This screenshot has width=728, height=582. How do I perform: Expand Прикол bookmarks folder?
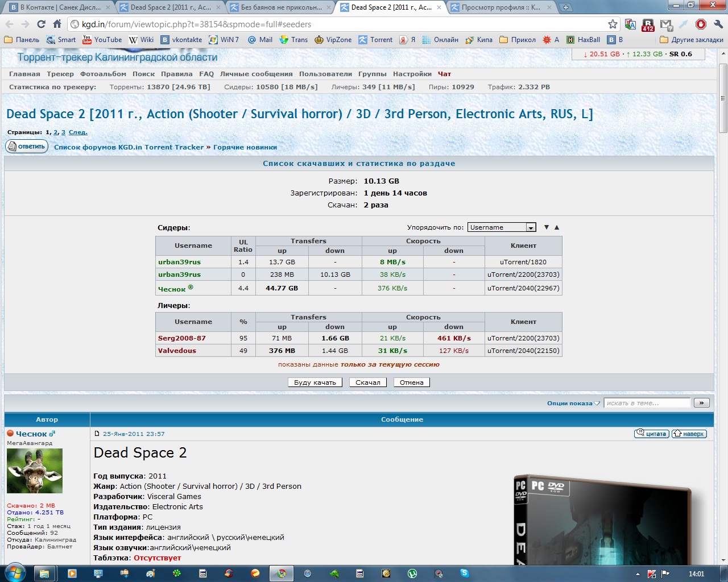[518, 40]
